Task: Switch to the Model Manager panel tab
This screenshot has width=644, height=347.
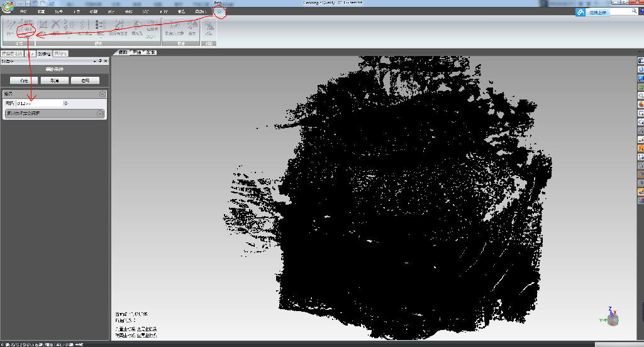Action: tap(12, 54)
